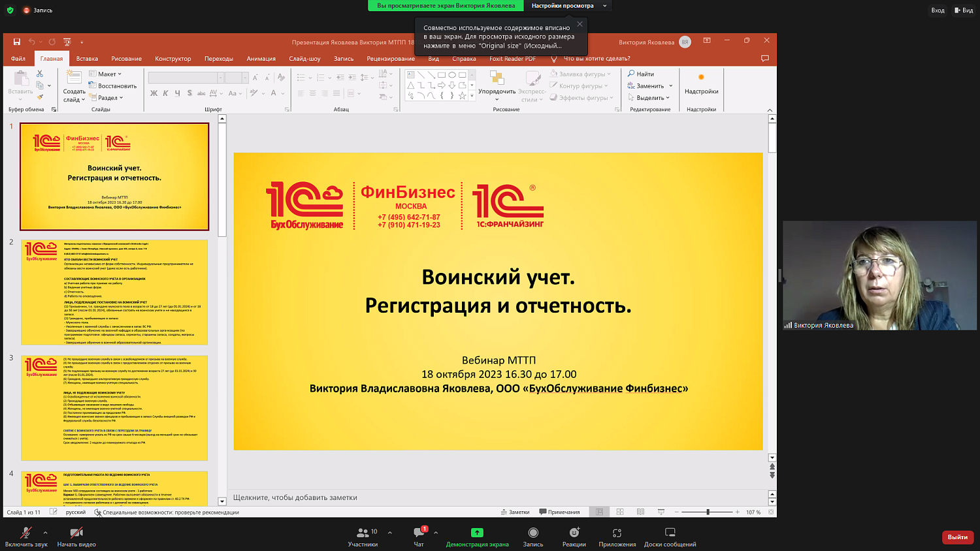Switch to the Рисование tab
Viewport: 980px width, 551px height.
(126, 59)
